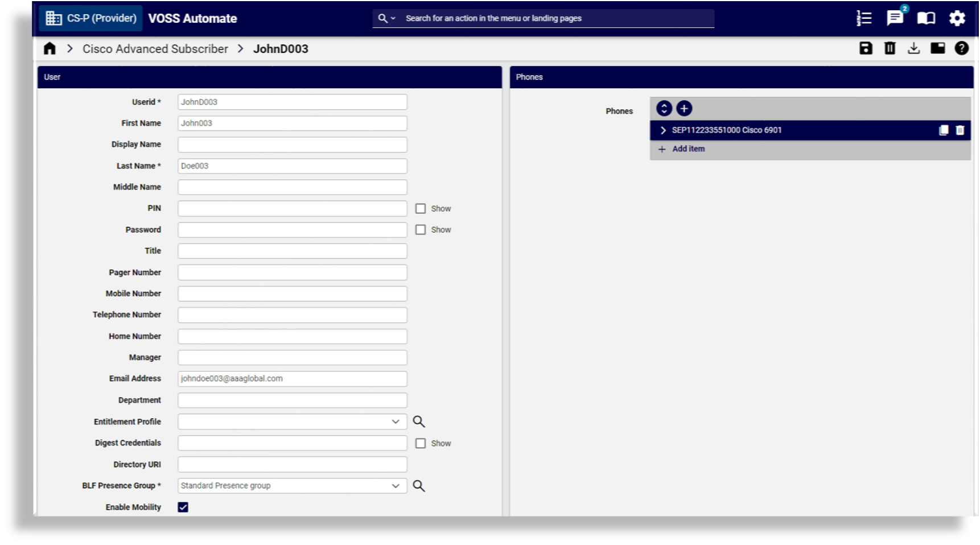This screenshot has width=980, height=545.
Task: Remove the Cisco 6901 phone with trash icon
Action: pyautogui.click(x=960, y=130)
